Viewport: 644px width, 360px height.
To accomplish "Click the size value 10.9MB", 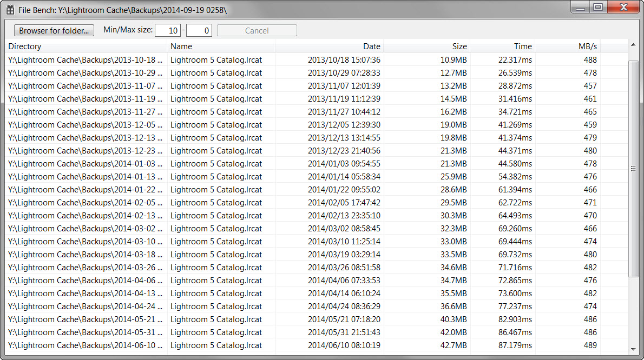I will (454, 60).
